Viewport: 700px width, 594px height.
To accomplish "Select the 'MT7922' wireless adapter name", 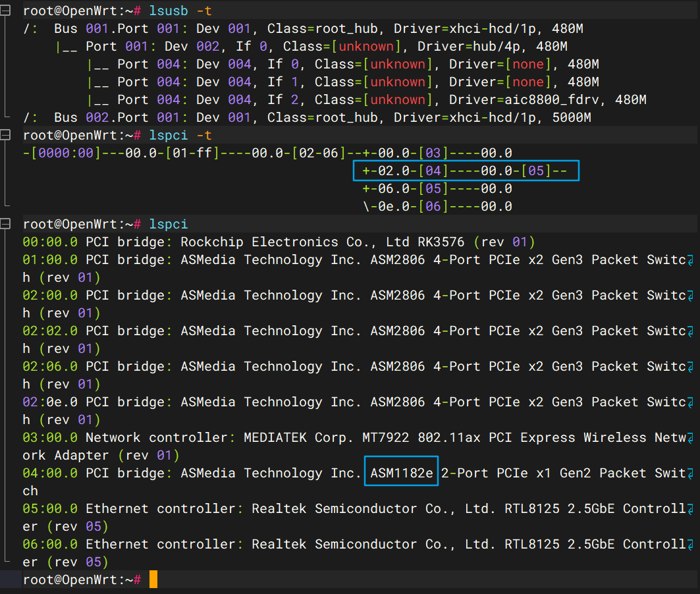I will click(385, 437).
